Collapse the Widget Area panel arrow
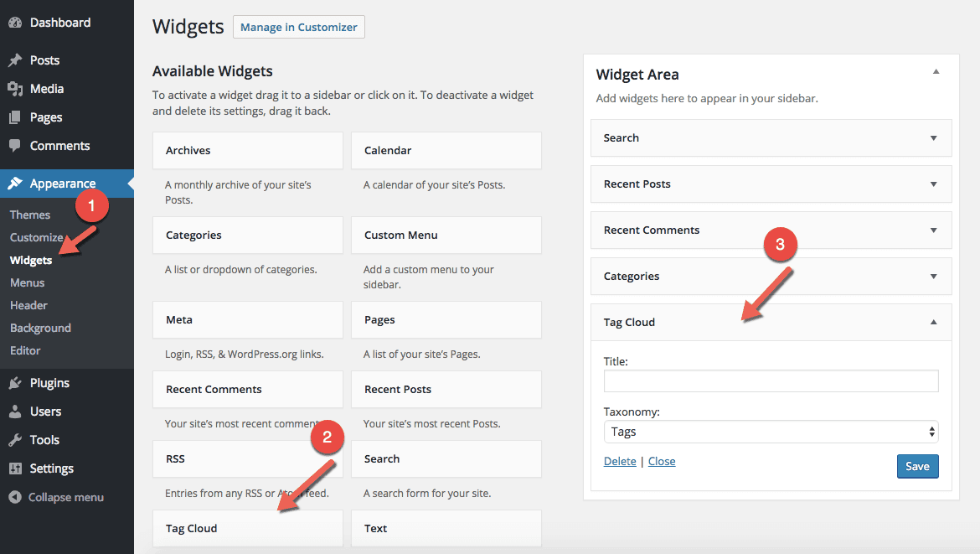The image size is (980, 554). (936, 72)
